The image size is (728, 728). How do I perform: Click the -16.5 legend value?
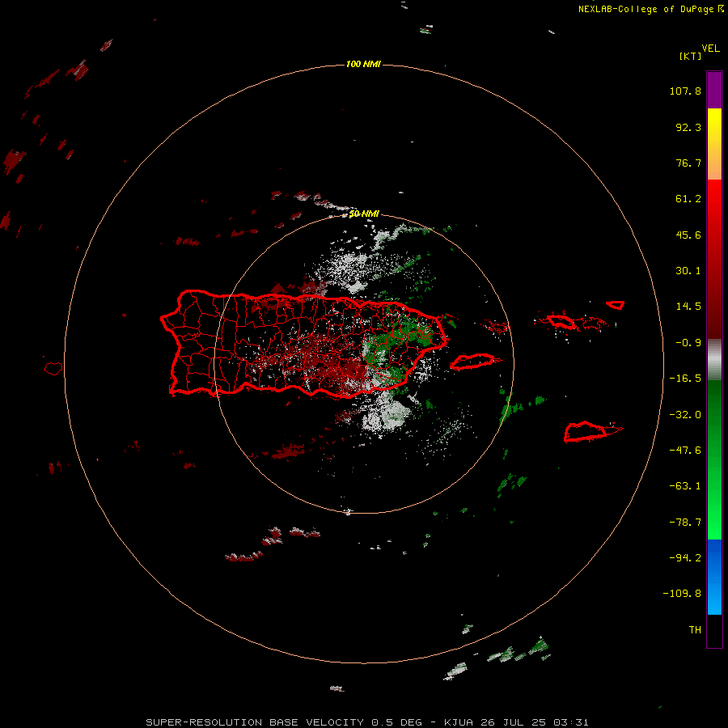(685, 379)
